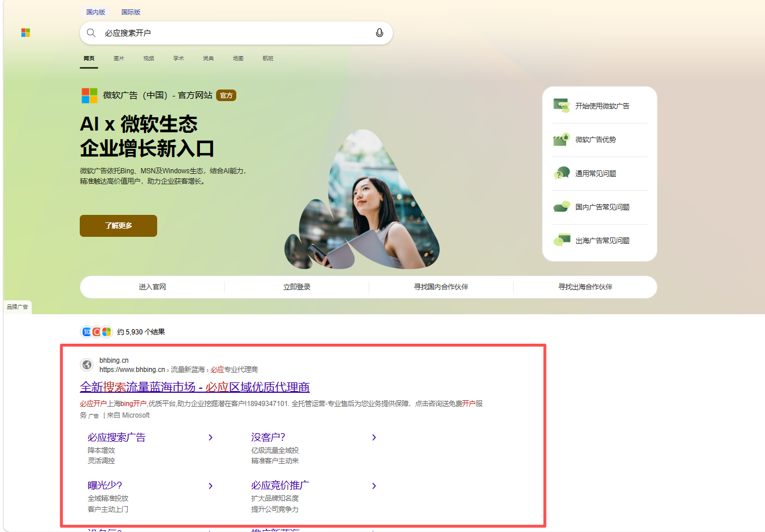
Task: Click the 国内广告常见问题 chat icon
Action: 562,207
